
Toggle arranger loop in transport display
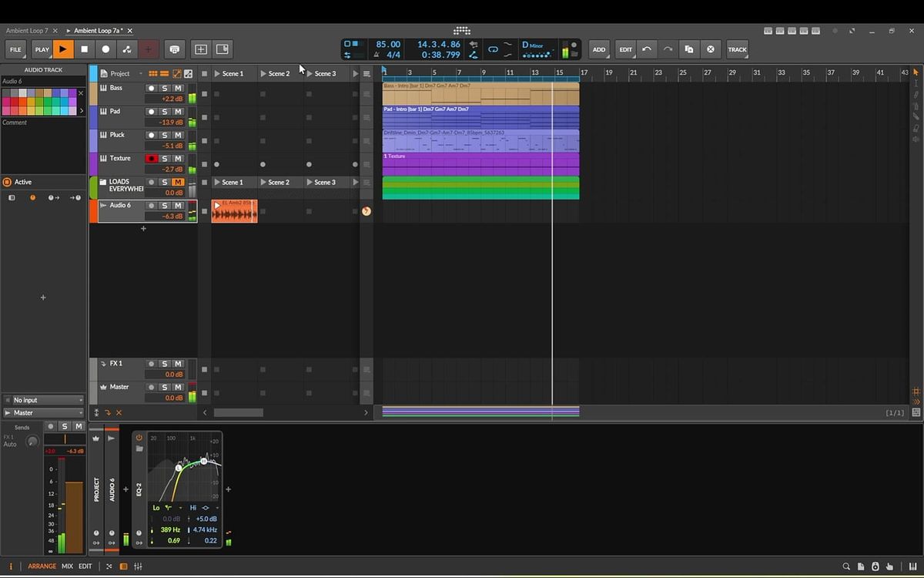click(x=493, y=49)
